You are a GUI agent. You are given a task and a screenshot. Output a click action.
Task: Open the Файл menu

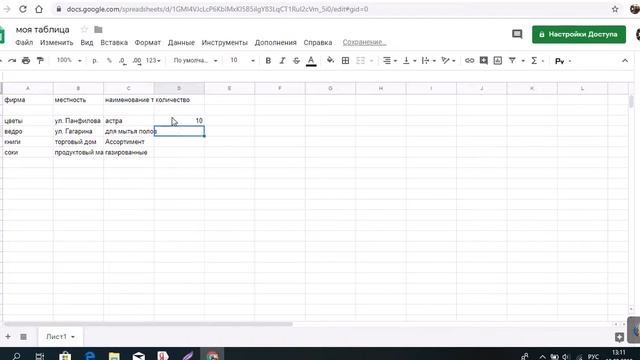pos(24,42)
